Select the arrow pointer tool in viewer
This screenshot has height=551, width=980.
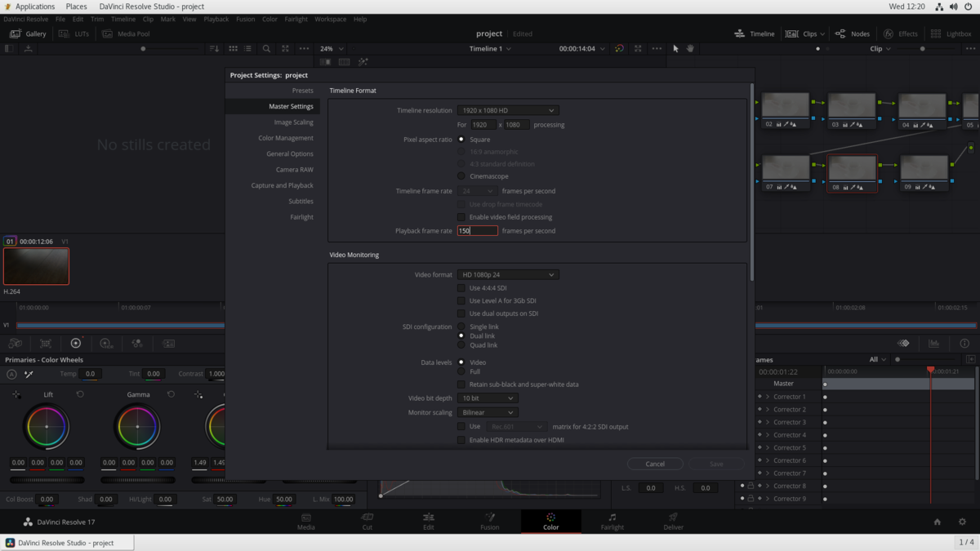click(x=675, y=48)
